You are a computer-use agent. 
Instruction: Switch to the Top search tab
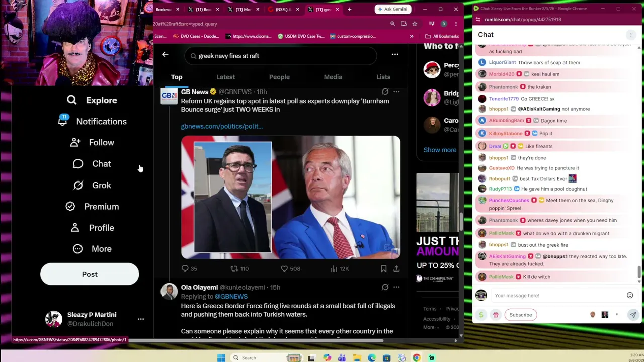coord(176,77)
